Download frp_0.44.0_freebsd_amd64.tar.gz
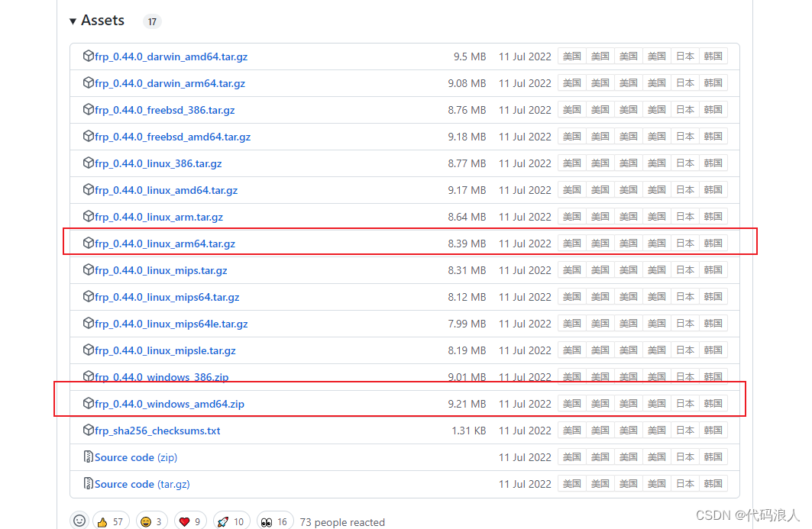Screen dimensions: 812x529 (x=173, y=137)
